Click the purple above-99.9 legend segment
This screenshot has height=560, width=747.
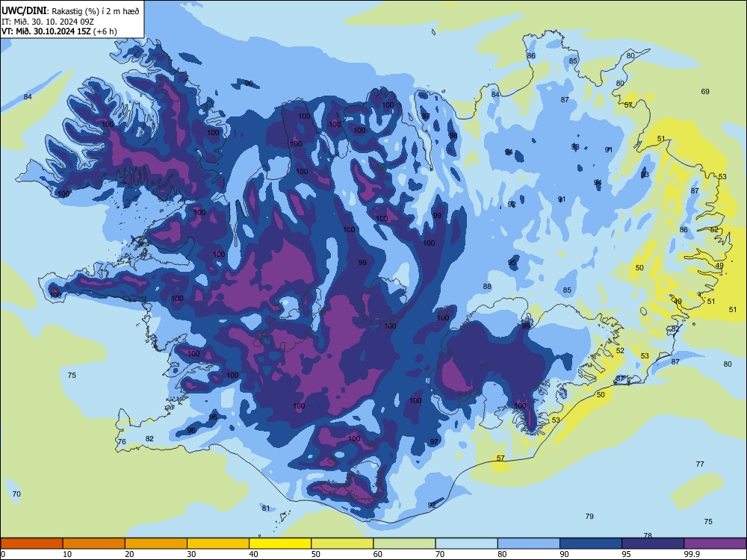click(715, 544)
